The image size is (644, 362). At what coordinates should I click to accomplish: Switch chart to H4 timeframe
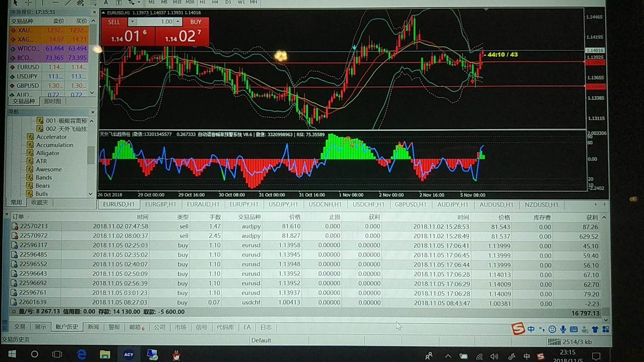(x=215, y=2)
